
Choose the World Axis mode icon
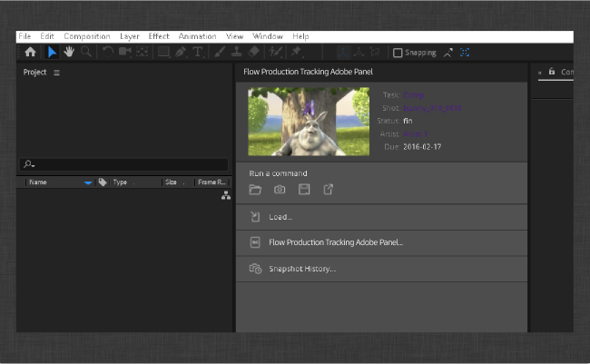[359, 53]
